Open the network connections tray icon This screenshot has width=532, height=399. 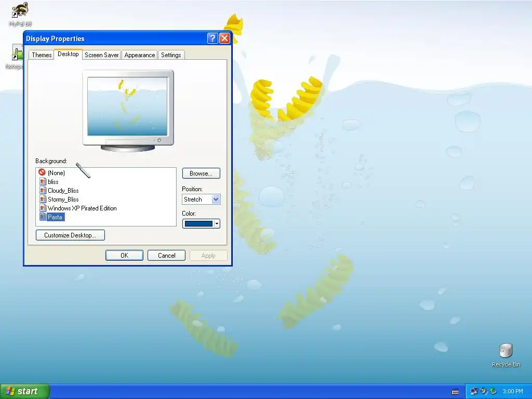pyautogui.click(x=474, y=391)
